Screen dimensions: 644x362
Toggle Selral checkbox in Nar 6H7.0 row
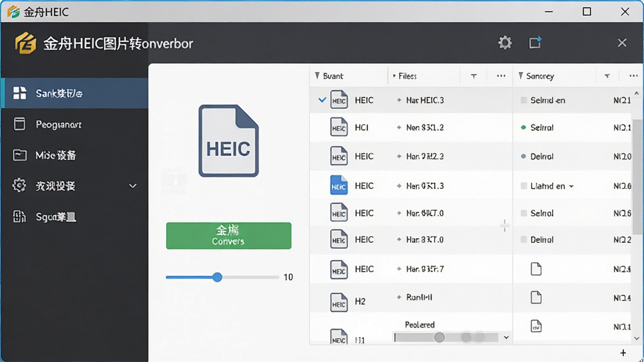524,213
